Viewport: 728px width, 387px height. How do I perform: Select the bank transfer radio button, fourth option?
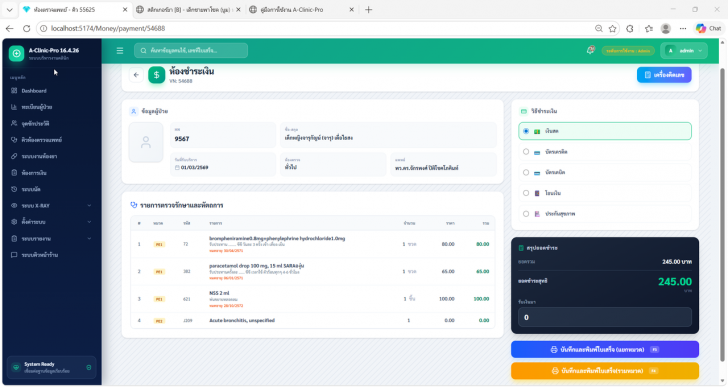[x=526, y=193]
